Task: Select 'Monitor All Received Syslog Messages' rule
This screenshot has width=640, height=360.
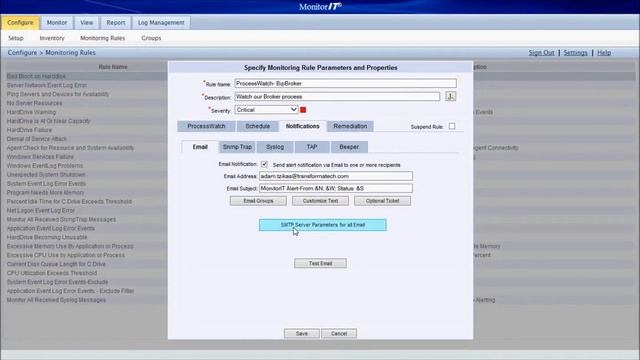Action: pos(56,300)
